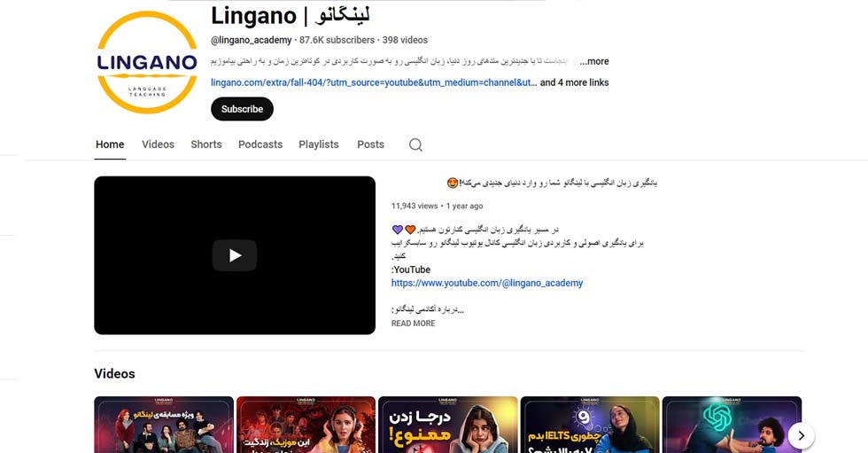The width and height of the screenshot is (868, 453).
Task: Open featured video title with heart-eyes emoji
Action: point(552,183)
